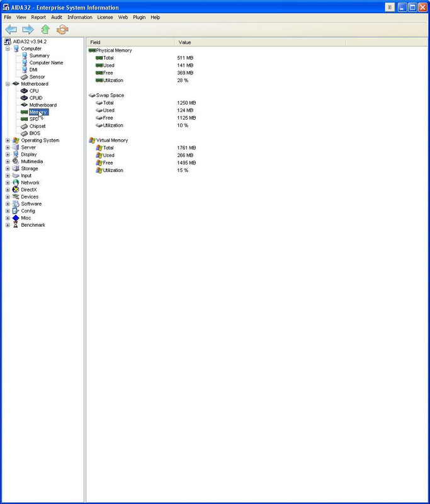Click the Virtual Memory Total 1761 MB value
The image size is (430, 504).
[186, 148]
